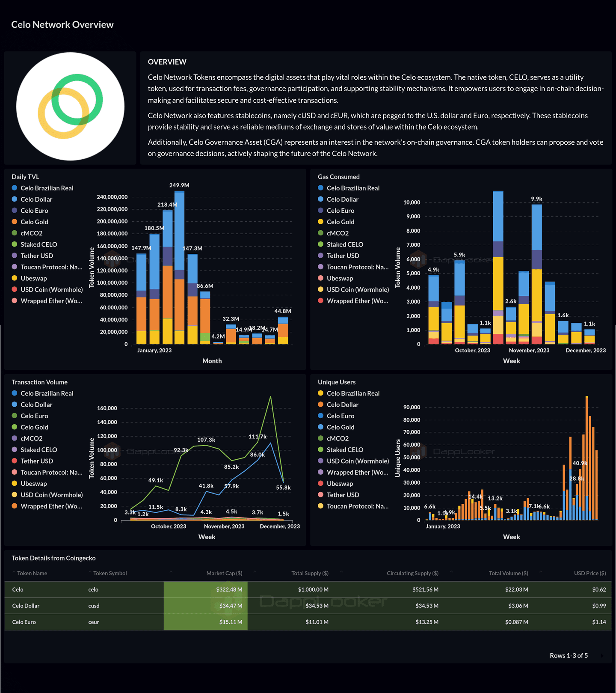Open Token Details from Coingecko title
This screenshot has height=693, width=616.
[53, 558]
